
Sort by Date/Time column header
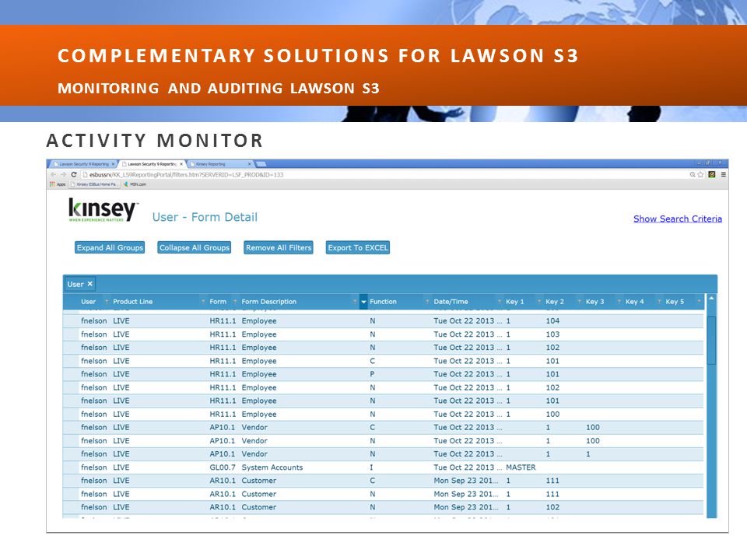point(451,302)
